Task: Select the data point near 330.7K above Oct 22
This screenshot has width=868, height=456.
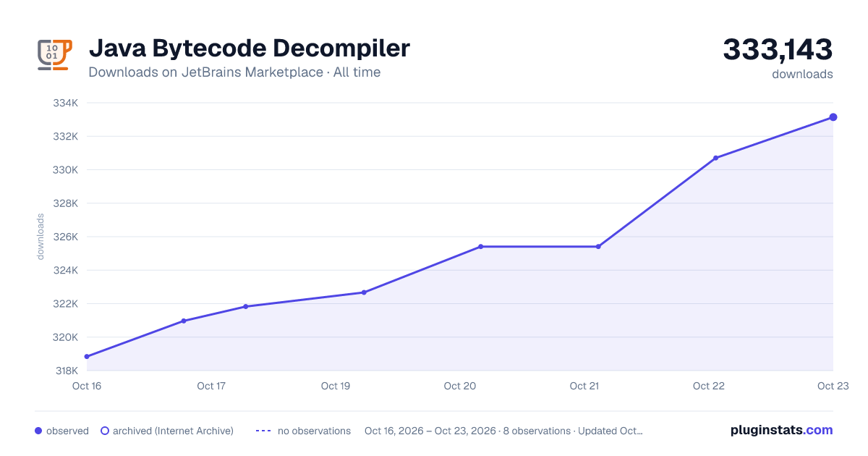Action: pos(715,158)
